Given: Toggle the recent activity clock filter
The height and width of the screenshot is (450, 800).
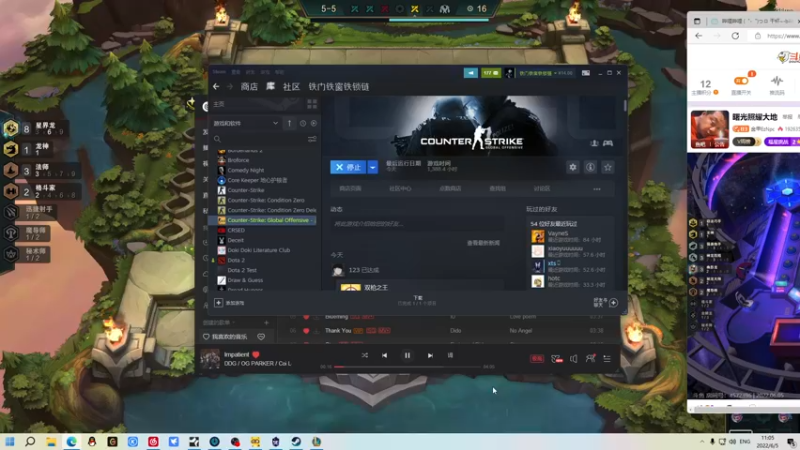Looking at the screenshot, I should tap(303, 123).
